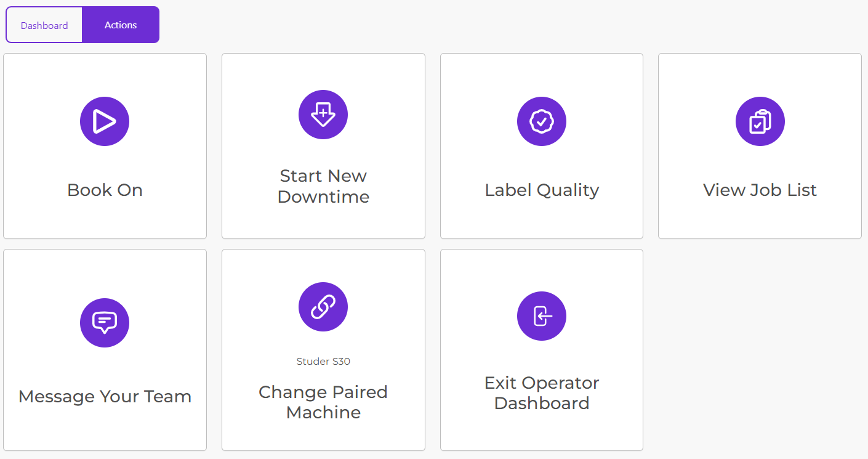The image size is (868, 459).
Task: Click the Exit Operator Dashboard door icon
Action: [x=542, y=316]
